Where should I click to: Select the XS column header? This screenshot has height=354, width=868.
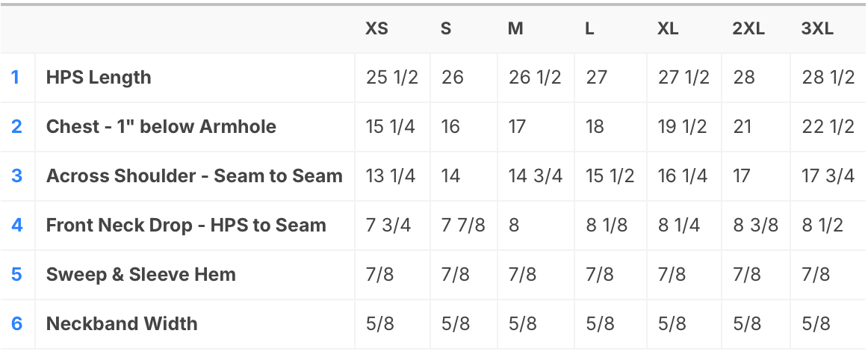tap(376, 29)
